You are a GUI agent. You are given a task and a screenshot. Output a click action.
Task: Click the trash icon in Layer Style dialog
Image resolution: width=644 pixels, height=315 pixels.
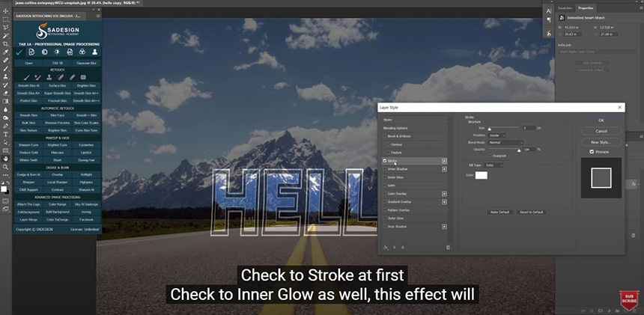[448, 248]
